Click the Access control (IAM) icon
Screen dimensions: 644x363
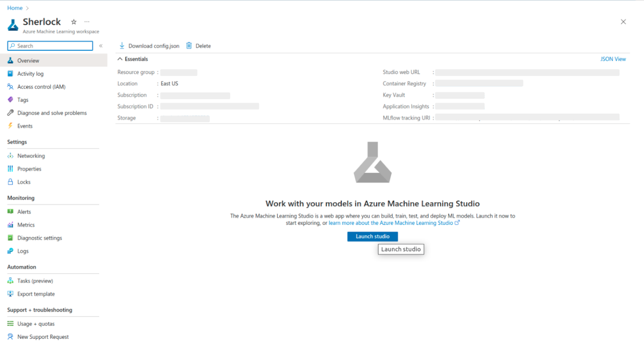(x=10, y=87)
